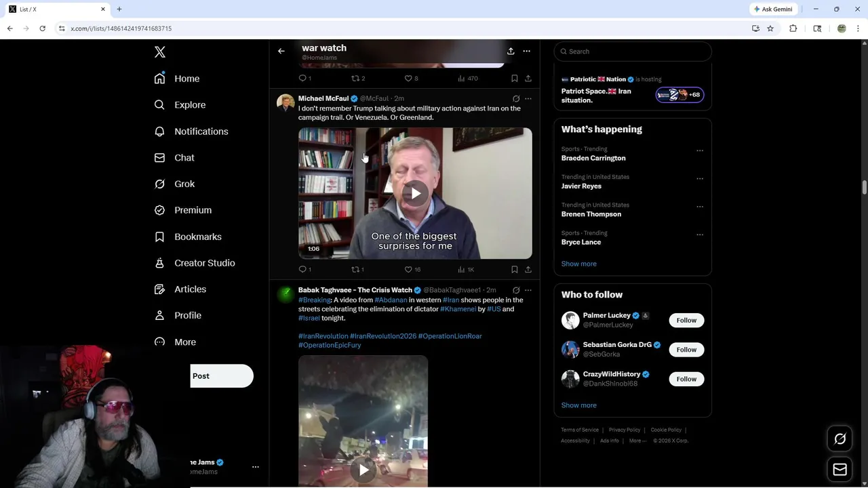868x488 pixels.
Task: Open Grok explain on Babak Taghvaee post
Action: click(x=516, y=290)
